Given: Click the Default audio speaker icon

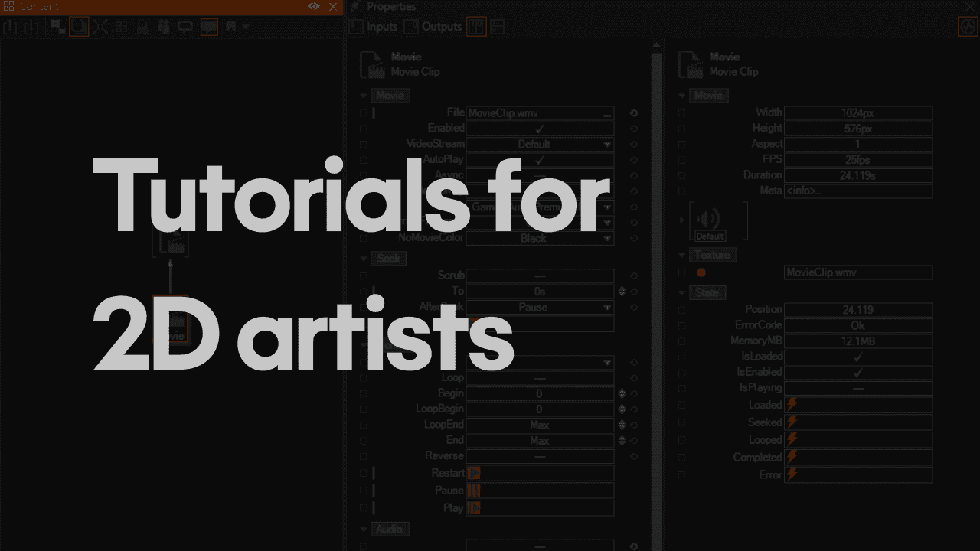Looking at the screenshot, I should pyautogui.click(x=710, y=220).
